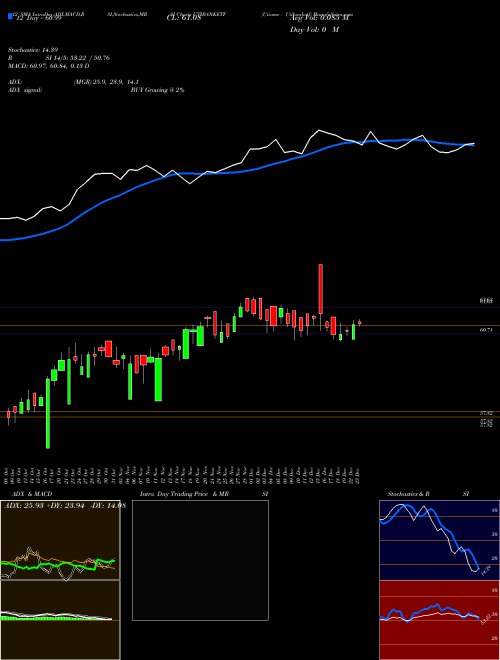
Task: Select the 'ADX: 25.93 +DY: 23.94 -DY: 14.08' readout
Action: pyautogui.click(x=64, y=506)
